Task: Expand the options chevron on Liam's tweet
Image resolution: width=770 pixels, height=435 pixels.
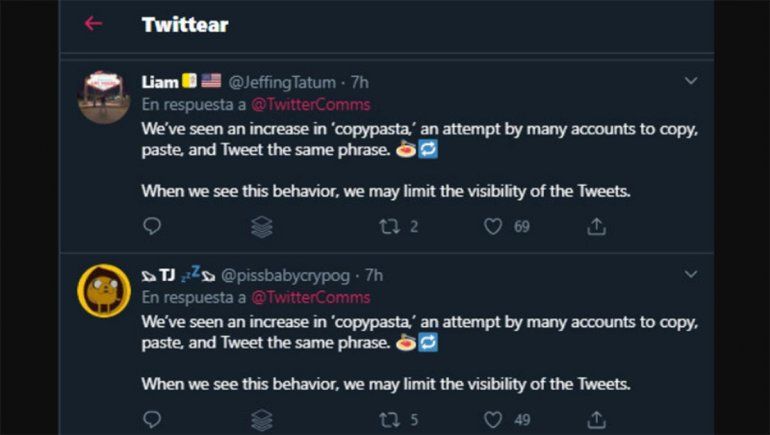Action: coord(690,81)
